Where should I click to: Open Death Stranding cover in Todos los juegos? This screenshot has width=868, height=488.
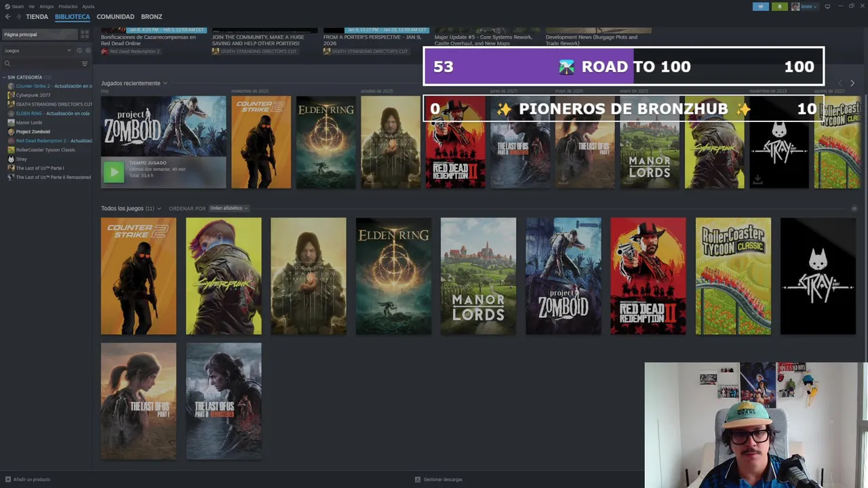click(309, 276)
